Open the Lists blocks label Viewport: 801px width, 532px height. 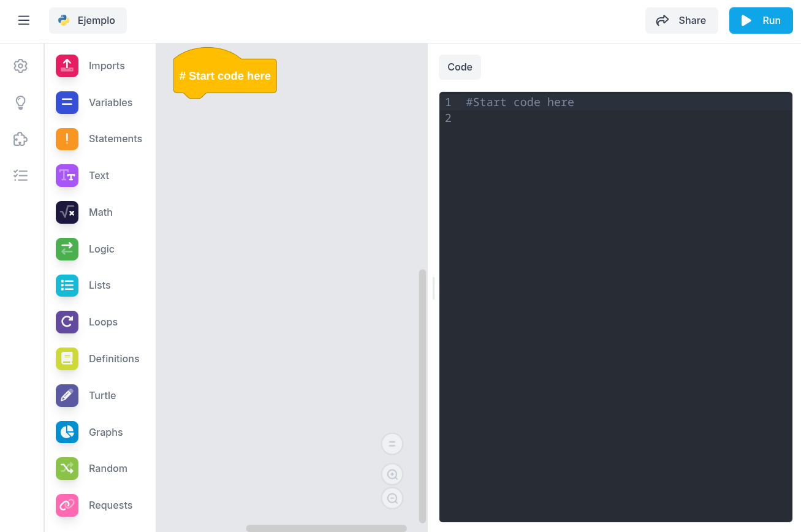pyautogui.click(x=100, y=285)
